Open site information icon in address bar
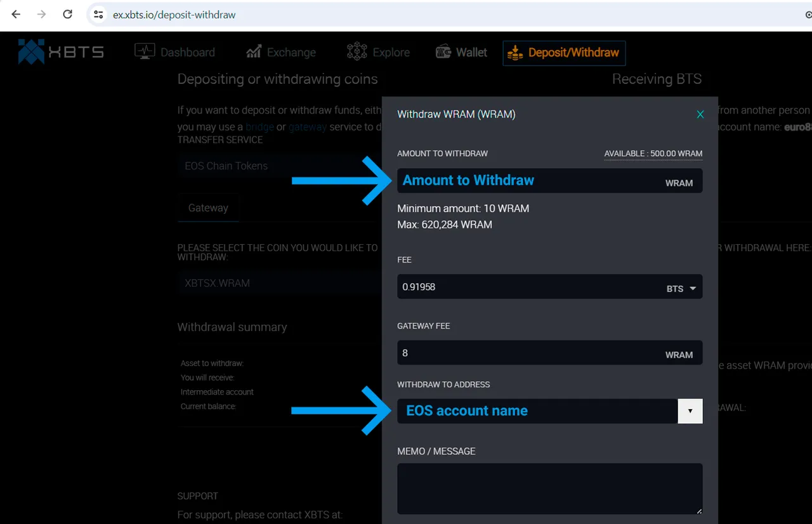812x524 pixels. coord(98,15)
